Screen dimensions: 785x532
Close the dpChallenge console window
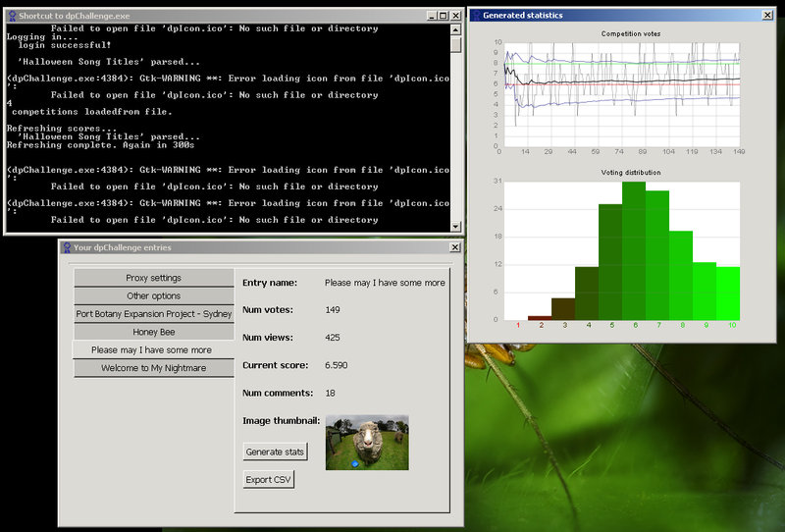[x=456, y=16]
